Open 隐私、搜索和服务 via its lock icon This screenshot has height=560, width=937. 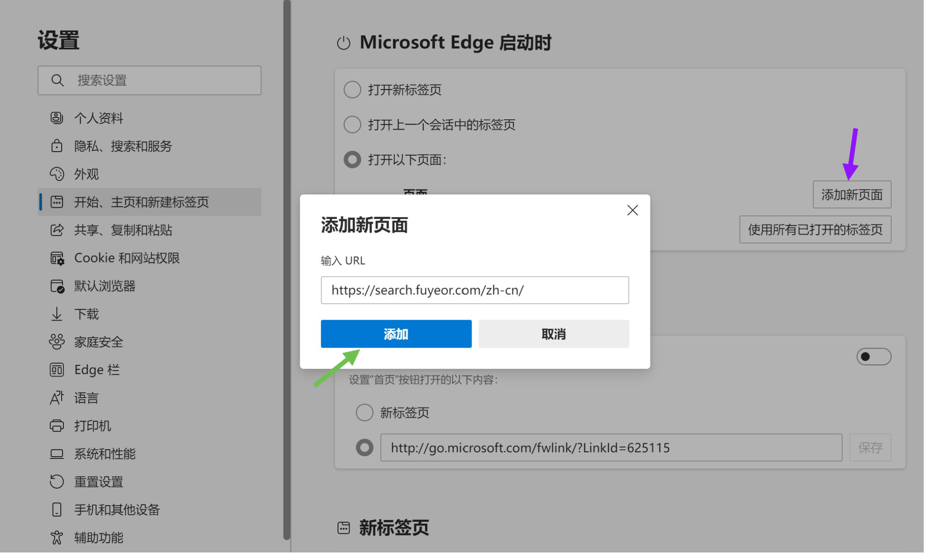pyautogui.click(x=57, y=146)
